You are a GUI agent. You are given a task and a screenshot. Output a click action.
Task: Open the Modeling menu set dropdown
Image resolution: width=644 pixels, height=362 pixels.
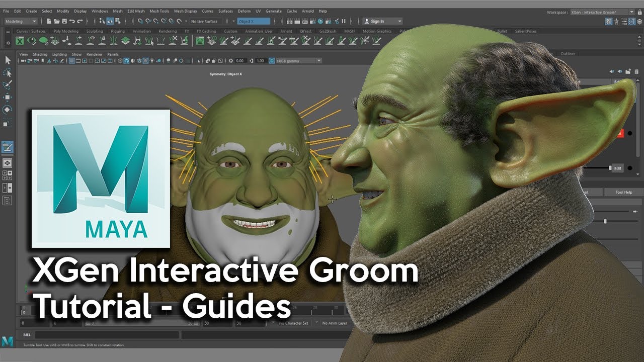tap(21, 21)
